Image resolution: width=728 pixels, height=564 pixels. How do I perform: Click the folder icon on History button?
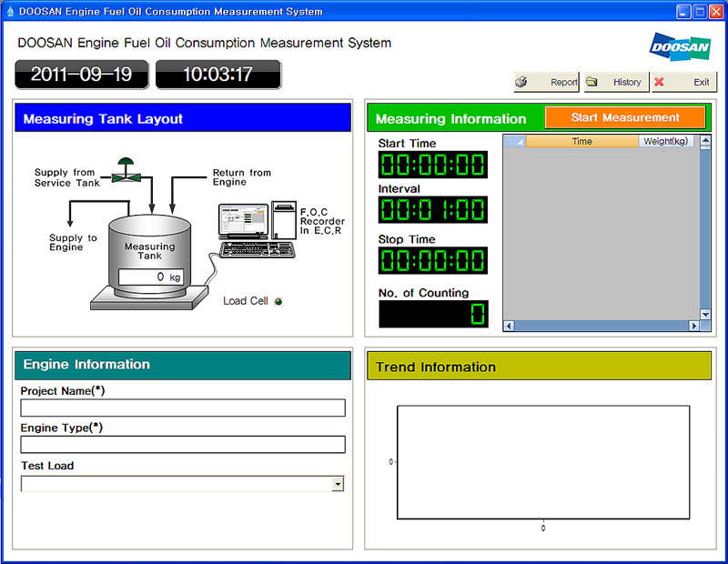(592, 82)
